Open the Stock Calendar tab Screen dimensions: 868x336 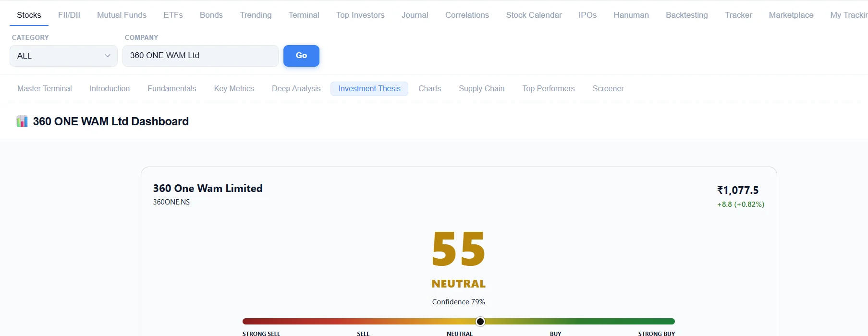[x=534, y=15]
